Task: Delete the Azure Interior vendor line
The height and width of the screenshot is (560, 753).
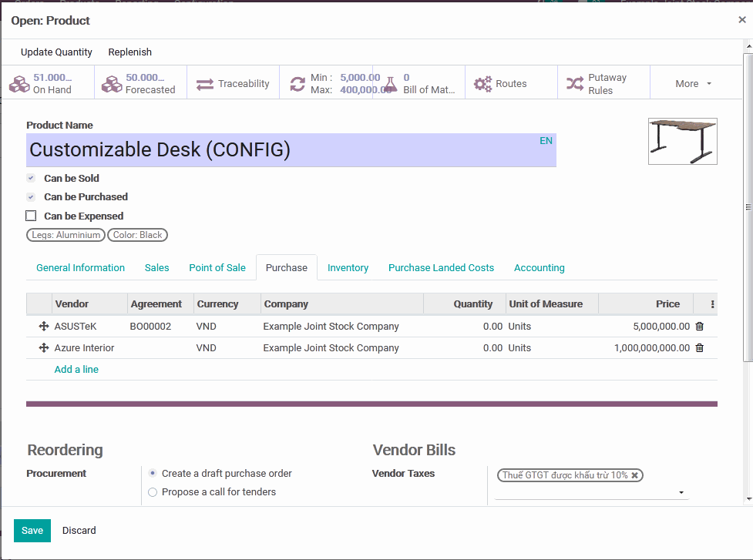Action: tap(700, 348)
